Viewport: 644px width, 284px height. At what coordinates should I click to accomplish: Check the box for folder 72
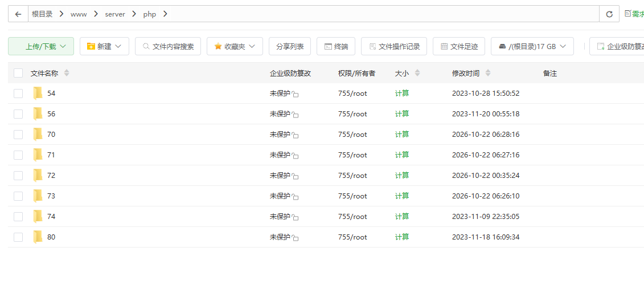pos(18,176)
